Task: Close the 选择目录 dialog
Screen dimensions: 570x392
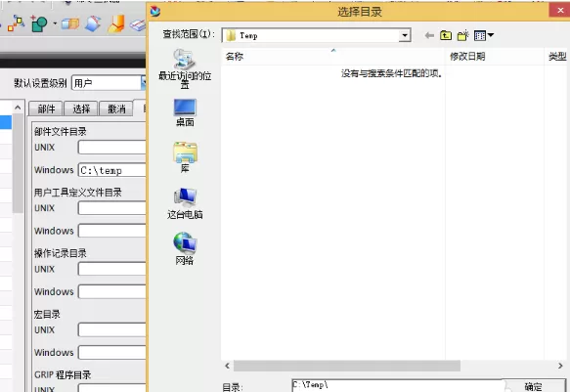Action: point(560,11)
